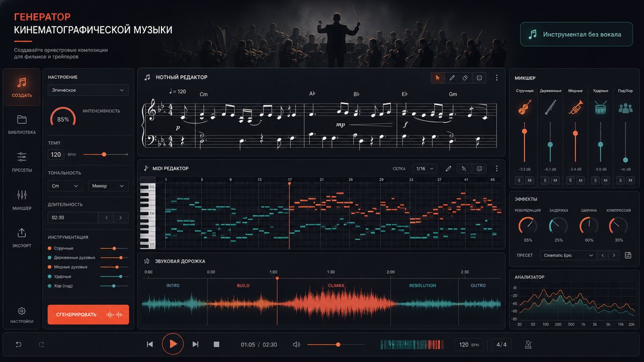The image size is (644, 362).
Task: Open Настройки in the sidebar
Action: point(22,315)
